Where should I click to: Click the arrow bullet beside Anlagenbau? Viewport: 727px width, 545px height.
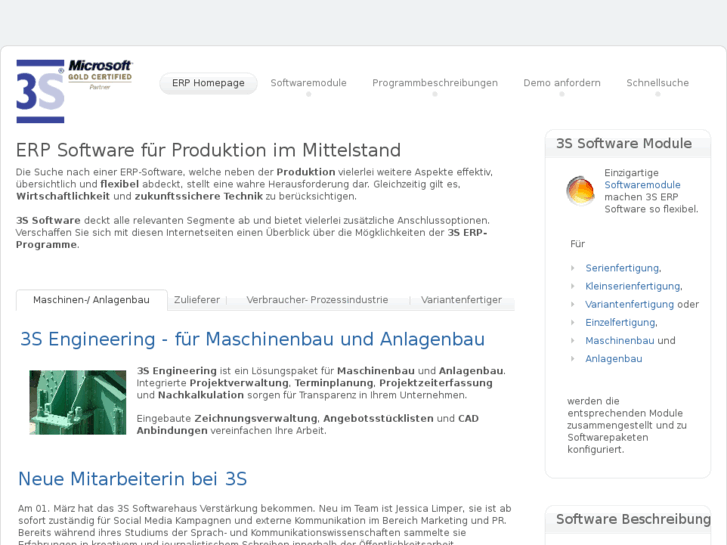click(x=573, y=359)
